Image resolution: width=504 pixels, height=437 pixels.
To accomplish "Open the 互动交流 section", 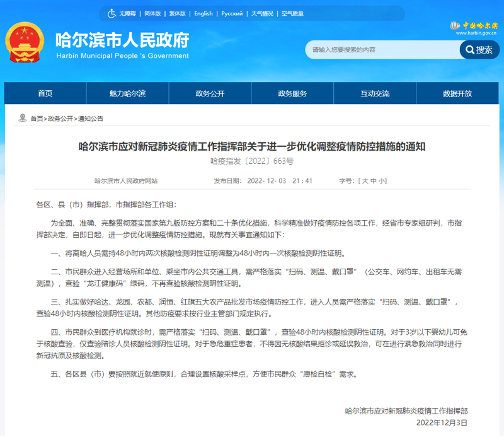I will (x=375, y=93).
